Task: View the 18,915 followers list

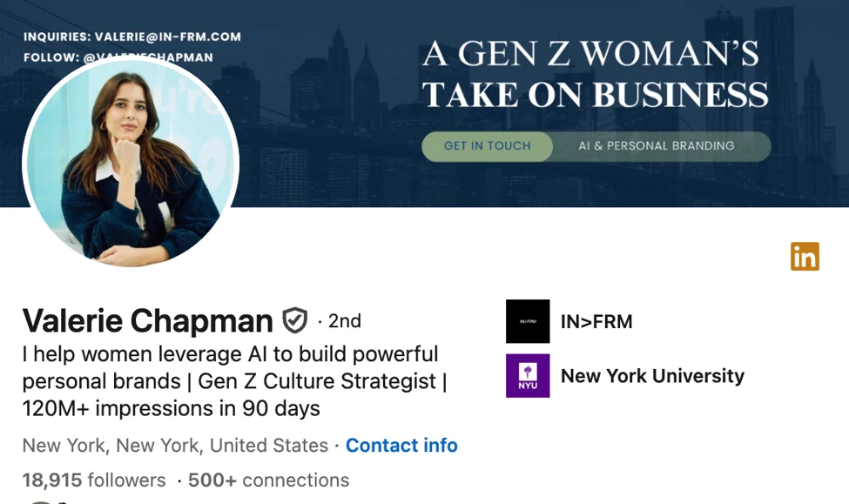Action: pyautogui.click(x=94, y=480)
